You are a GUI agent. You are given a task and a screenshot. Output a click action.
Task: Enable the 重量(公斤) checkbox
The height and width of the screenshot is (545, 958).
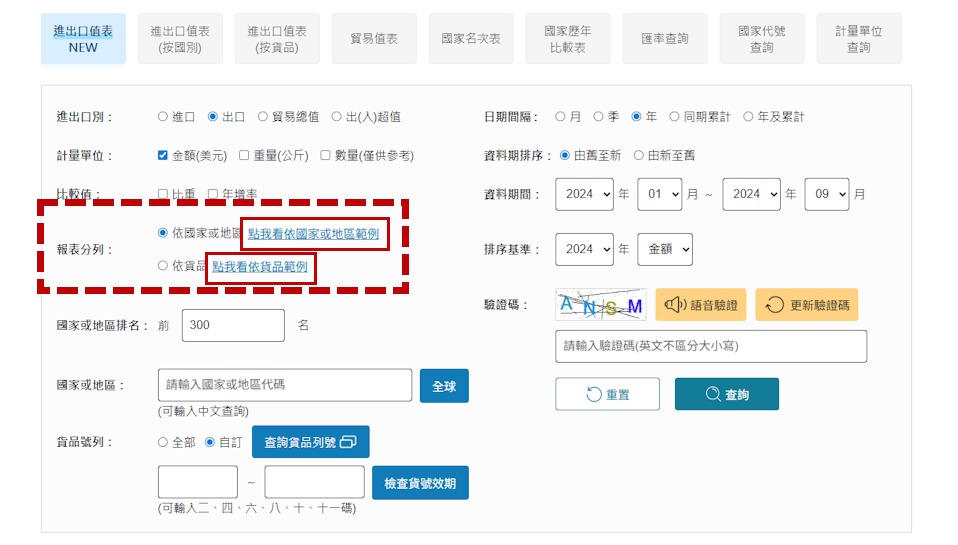(x=244, y=155)
